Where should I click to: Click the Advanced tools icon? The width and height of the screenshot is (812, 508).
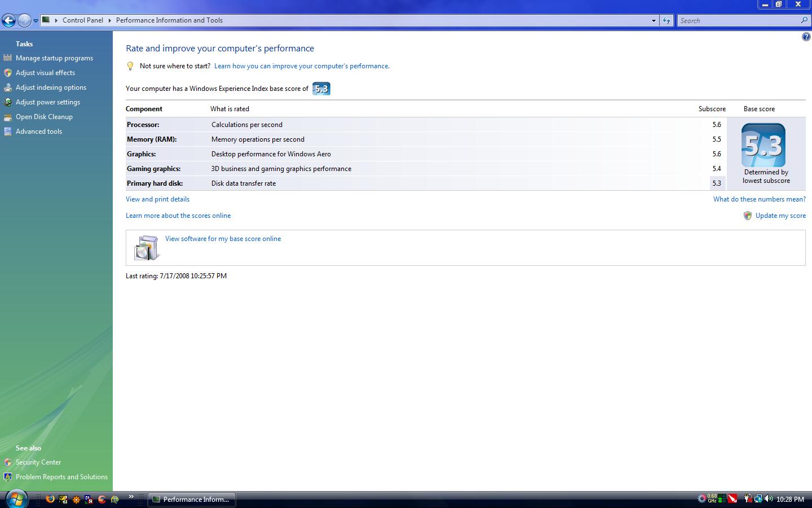7,132
